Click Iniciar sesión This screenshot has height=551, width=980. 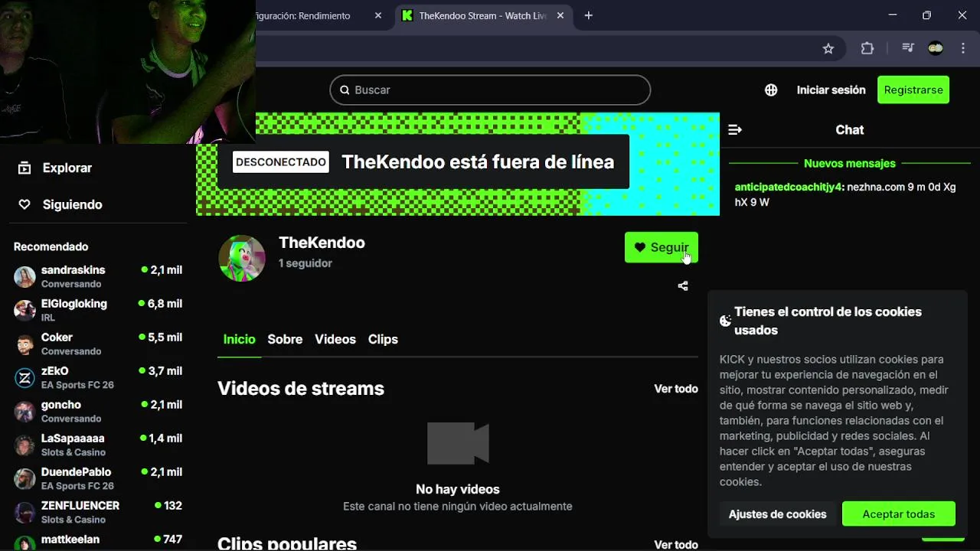tap(831, 90)
